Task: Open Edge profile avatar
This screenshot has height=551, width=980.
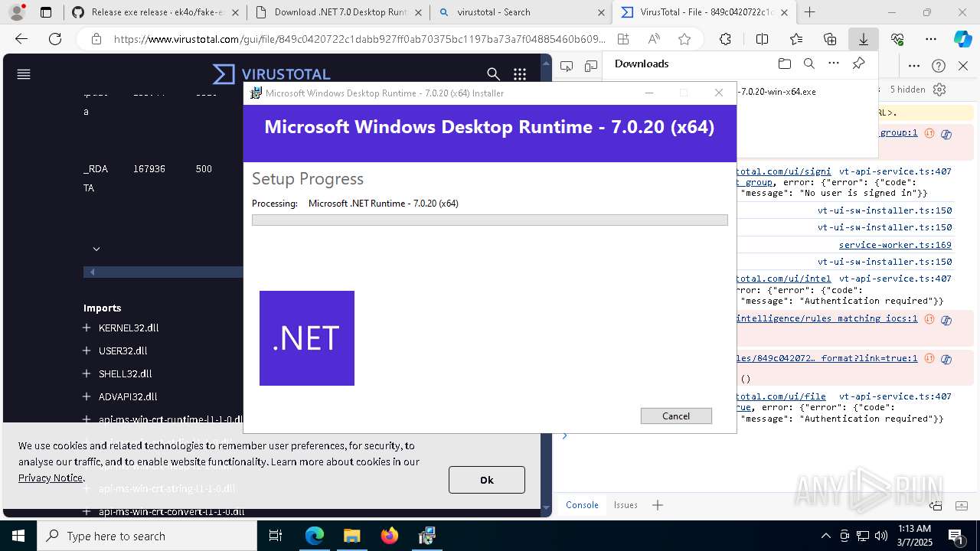Action: click(17, 12)
